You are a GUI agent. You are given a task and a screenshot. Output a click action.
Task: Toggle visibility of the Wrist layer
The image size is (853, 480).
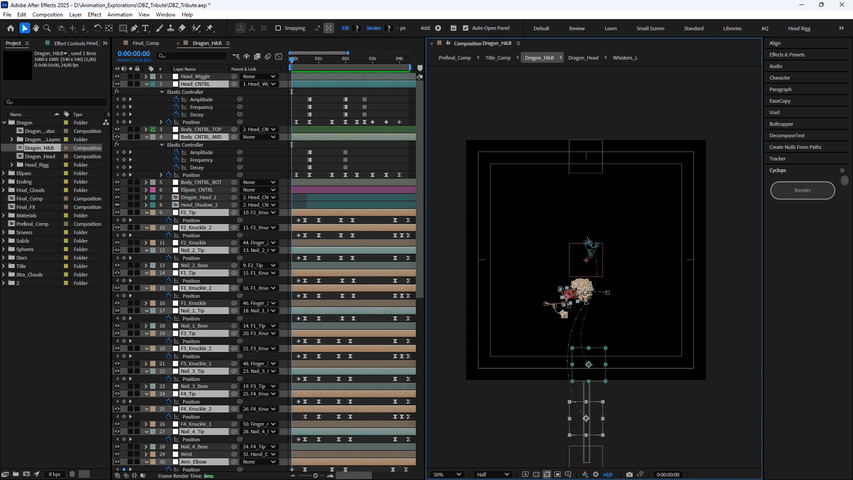pyautogui.click(x=117, y=454)
